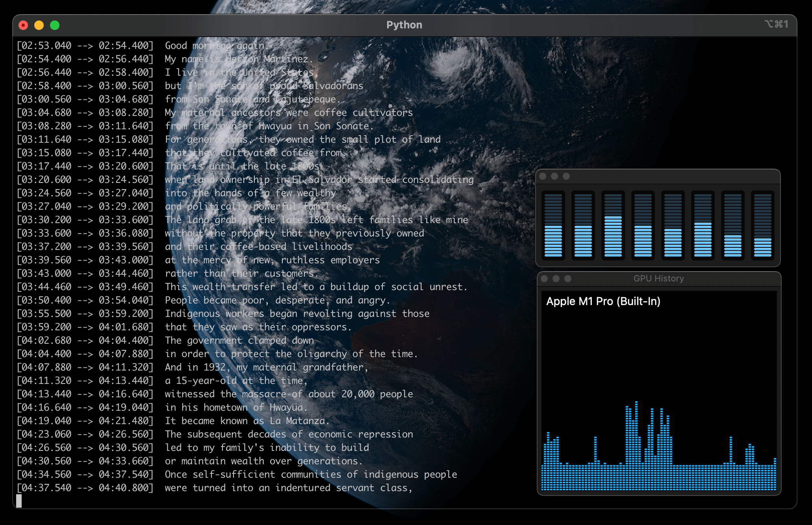Minimize the Python terminal with the yellow button

tap(39, 25)
